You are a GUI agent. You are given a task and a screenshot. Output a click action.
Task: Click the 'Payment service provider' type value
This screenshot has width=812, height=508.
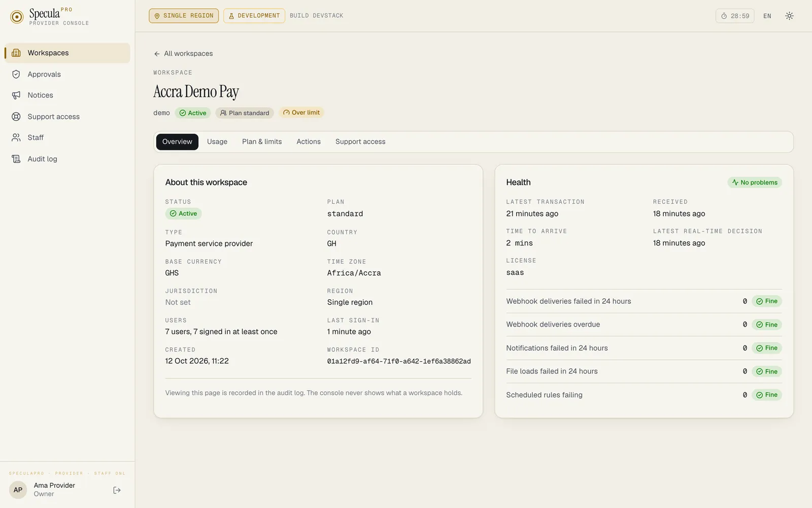(x=209, y=243)
